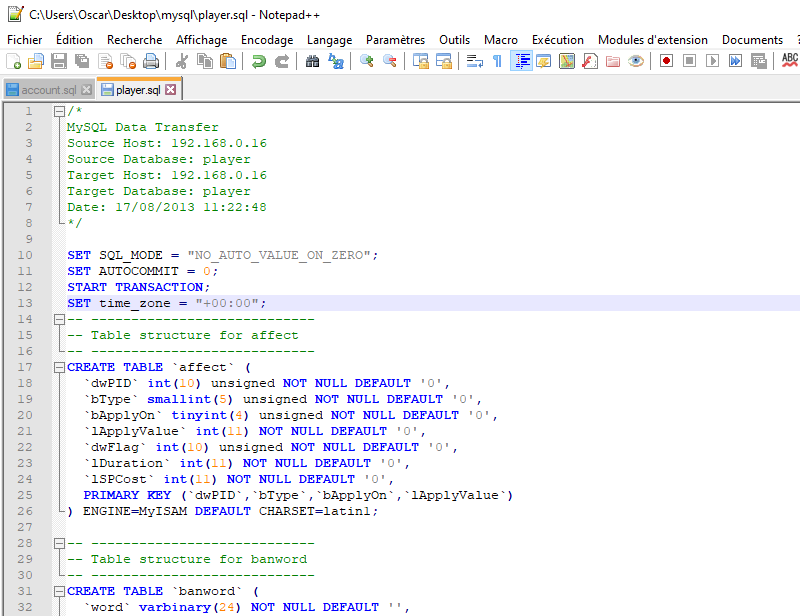Viewport: 800px width, 616px height.
Task: Close current document using toolbar Close icon
Action: [105, 61]
